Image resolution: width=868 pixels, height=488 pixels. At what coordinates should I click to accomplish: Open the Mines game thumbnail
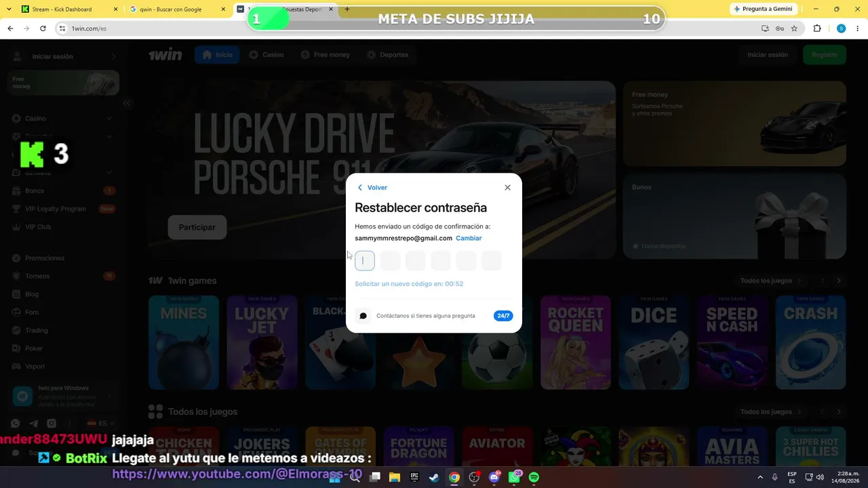click(x=184, y=342)
